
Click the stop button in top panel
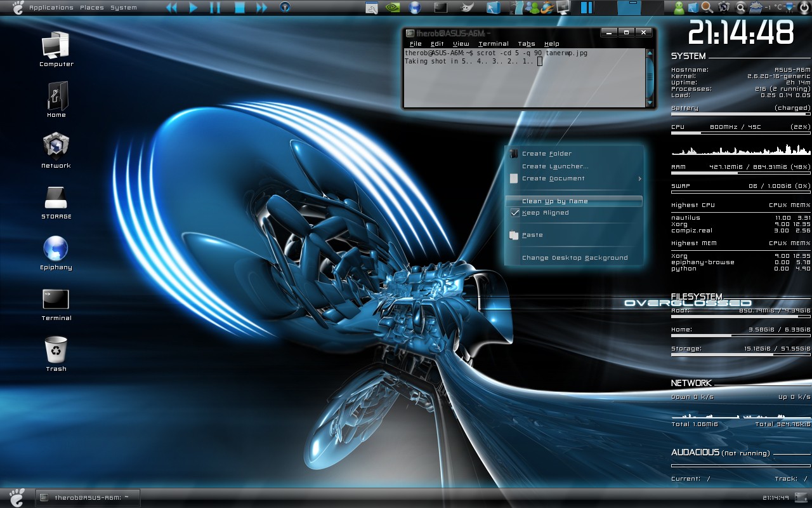click(x=239, y=8)
